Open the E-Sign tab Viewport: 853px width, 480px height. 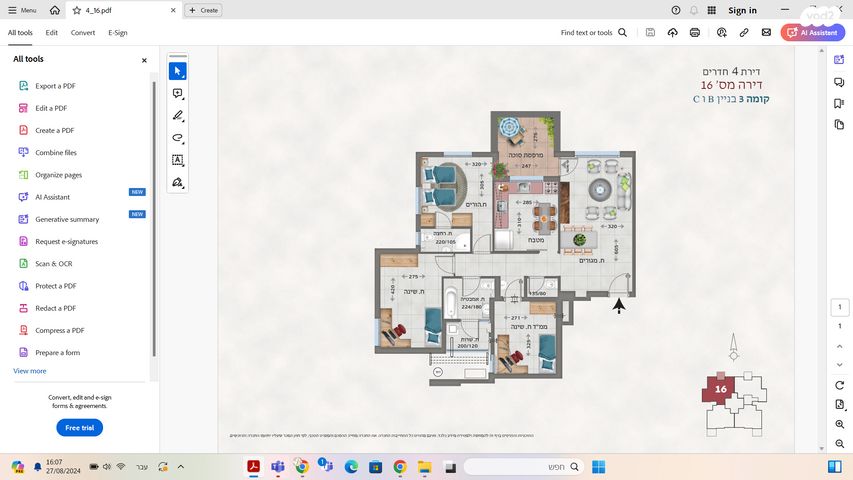tap(118, 32)
